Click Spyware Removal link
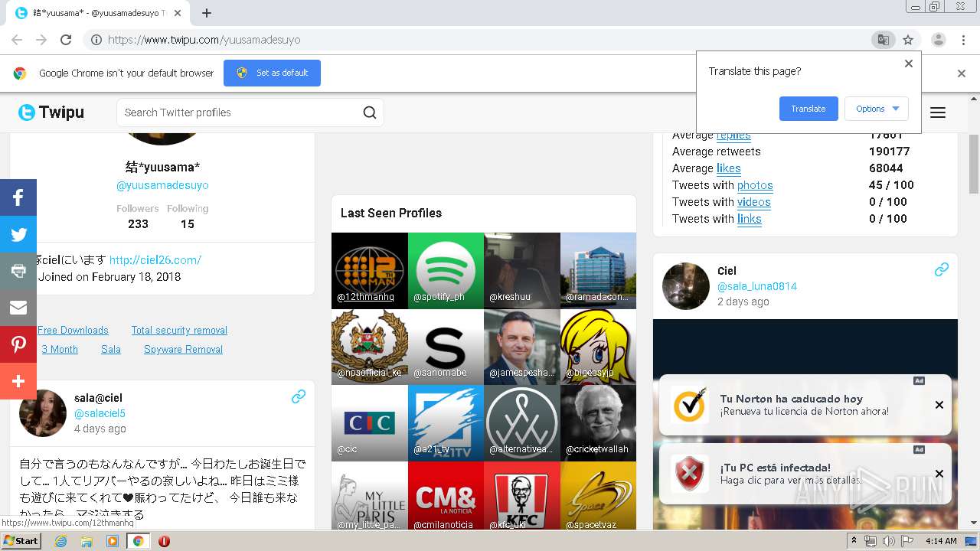 [183, 349]
